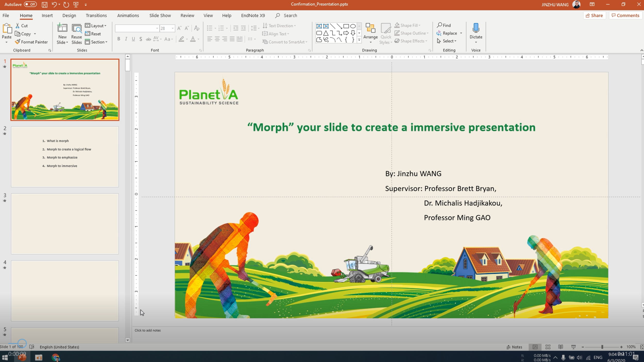The width and height of the screenshot is (644, 362).
Task: Insert an oval shape from the shapes gallery
Action: [352, 26]
